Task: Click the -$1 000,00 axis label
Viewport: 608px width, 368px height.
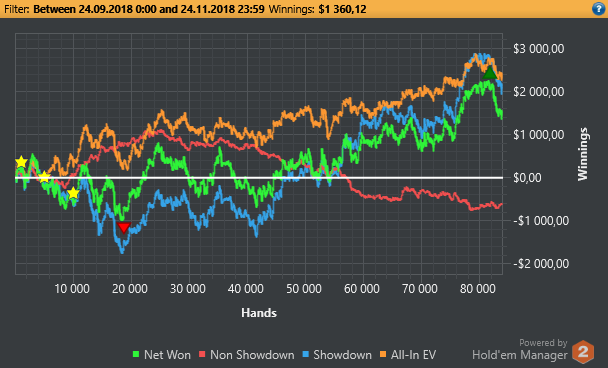Action: [x=541, y=221]
